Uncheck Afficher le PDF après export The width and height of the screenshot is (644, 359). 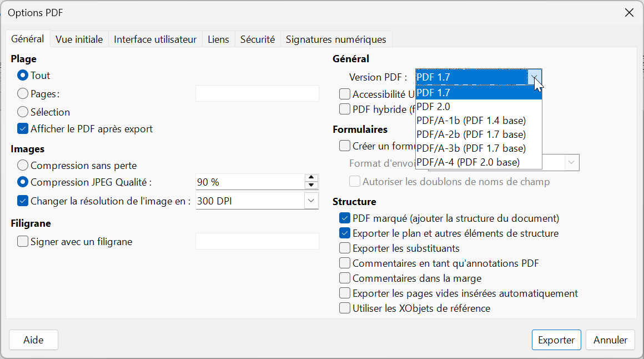point(23,129)
